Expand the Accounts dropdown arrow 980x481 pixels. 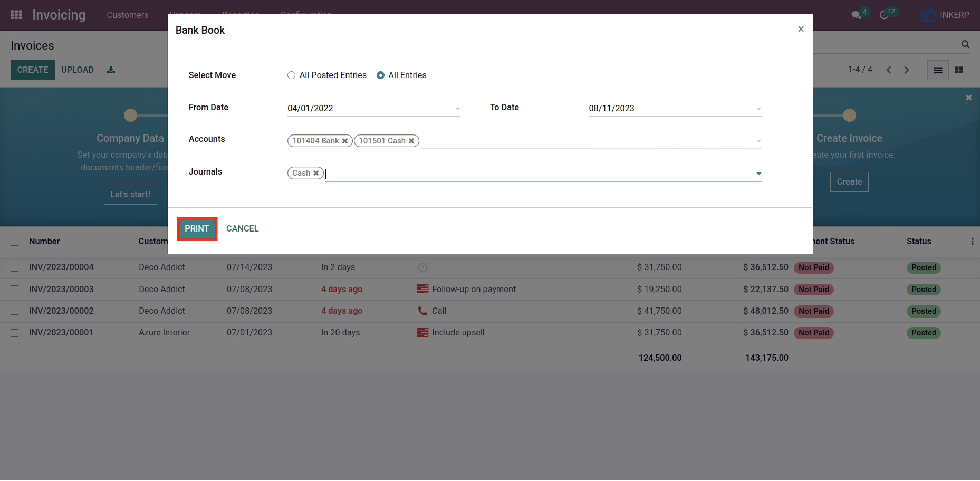[x=758, y=141]
